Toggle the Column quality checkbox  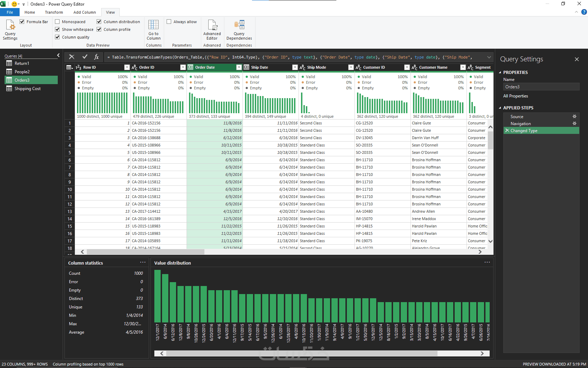click(57, 37)
